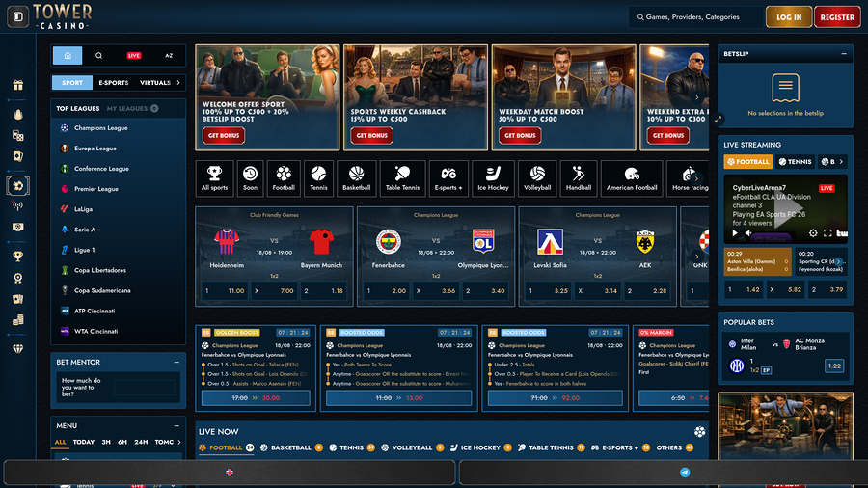Select the Soon clock icon
Viewport: 868px width, 488px height.
coord(250,178)
